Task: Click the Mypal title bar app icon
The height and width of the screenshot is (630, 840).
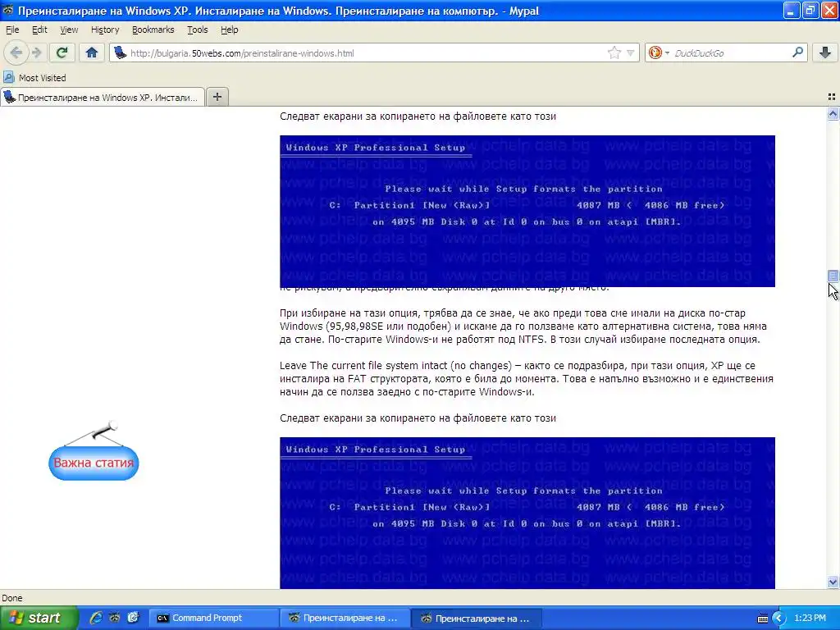Action: (x=7, y=10)
